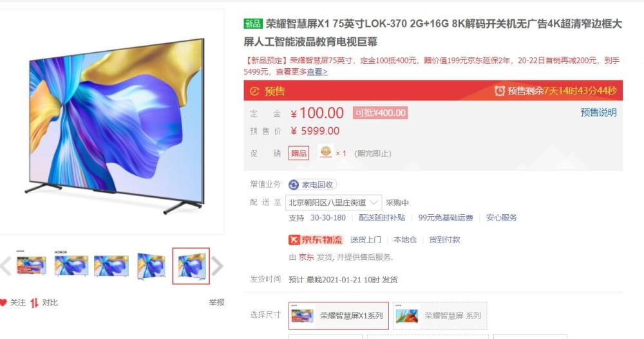Select the first TV thumbnail image
The width and height of the screenshot is (644, 339).
coord(31,266)
